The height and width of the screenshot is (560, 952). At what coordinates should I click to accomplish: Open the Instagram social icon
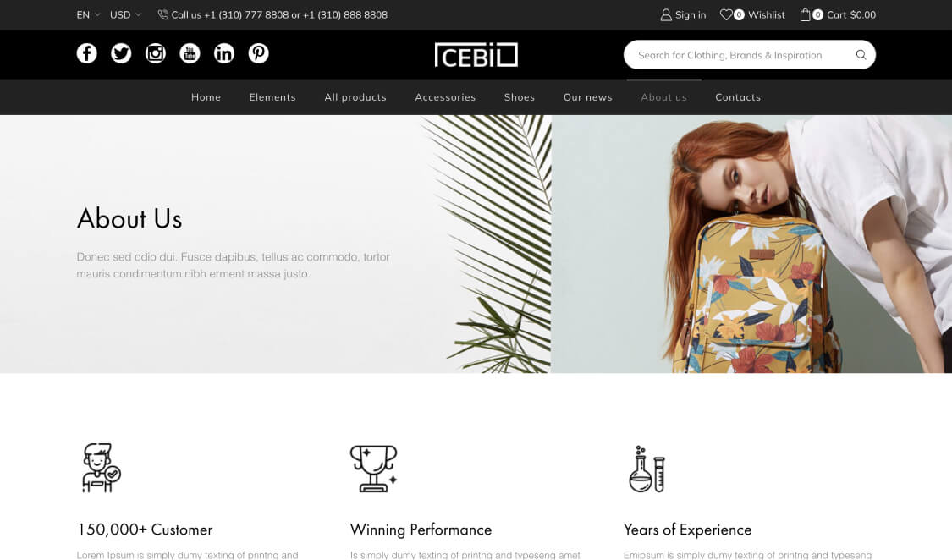pyautogui.click(x=156, y=53)
